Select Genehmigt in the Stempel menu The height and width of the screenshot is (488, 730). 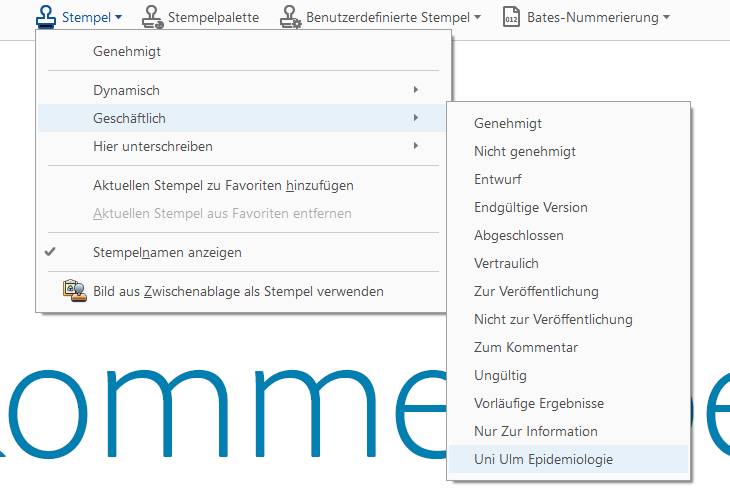tap(127, 51)
